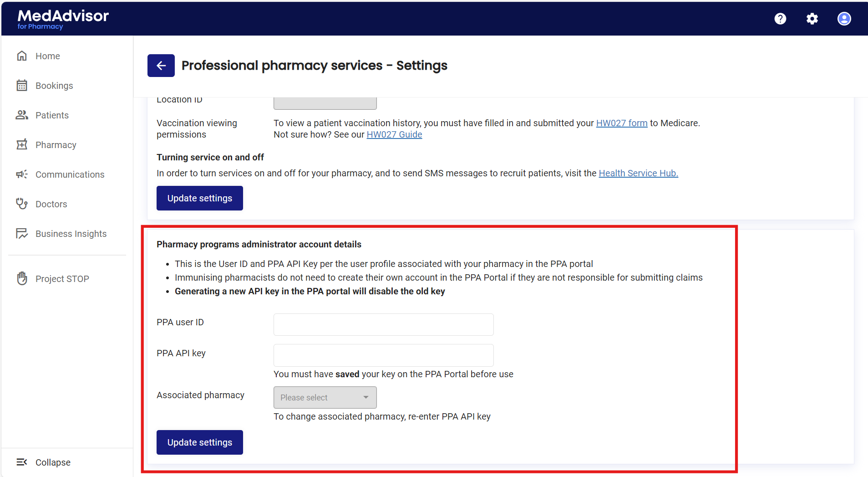
Task: Click Update settings below PPA details
Action: pyautogui.click(x=199, y=442)
